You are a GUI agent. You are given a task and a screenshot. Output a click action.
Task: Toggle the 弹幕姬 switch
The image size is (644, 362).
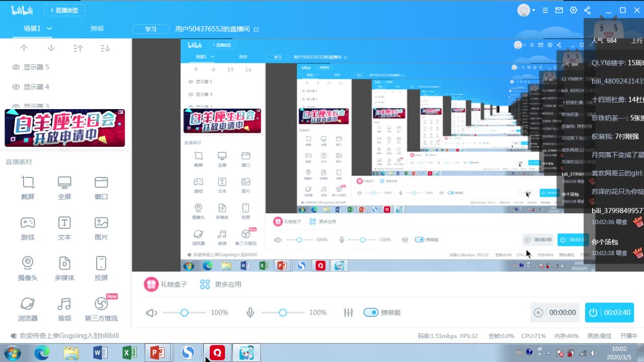pyautogui.click(x=371, y=313)
